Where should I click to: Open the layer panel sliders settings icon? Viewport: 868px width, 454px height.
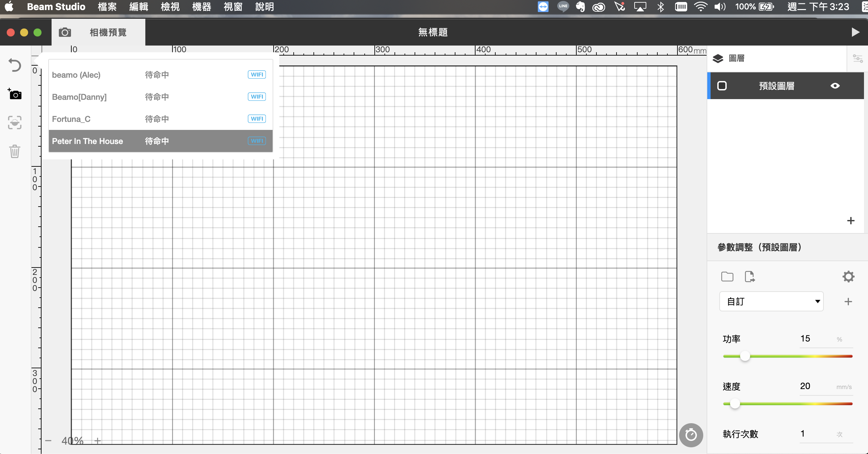click(858, 59)
